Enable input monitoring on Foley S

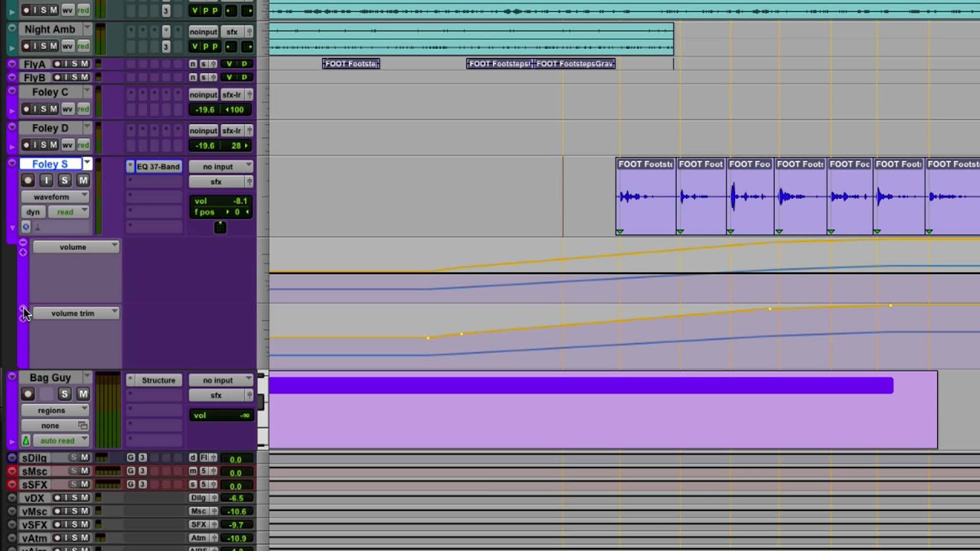(x=46, y=180)
